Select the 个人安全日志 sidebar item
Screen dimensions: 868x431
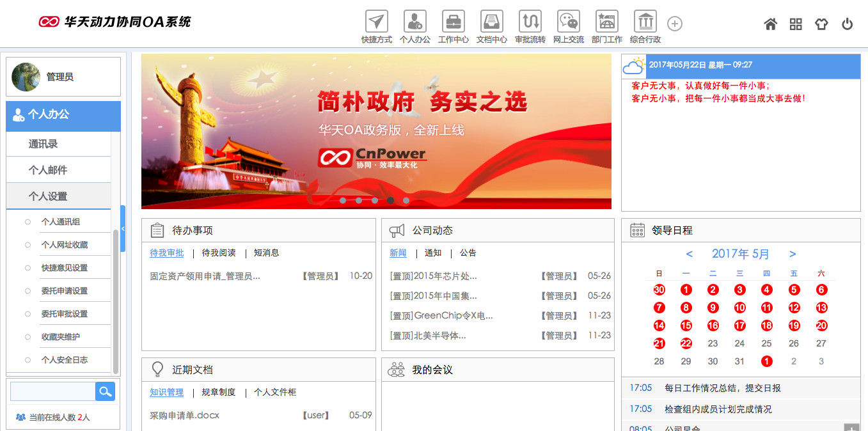(x=65, y=360)
